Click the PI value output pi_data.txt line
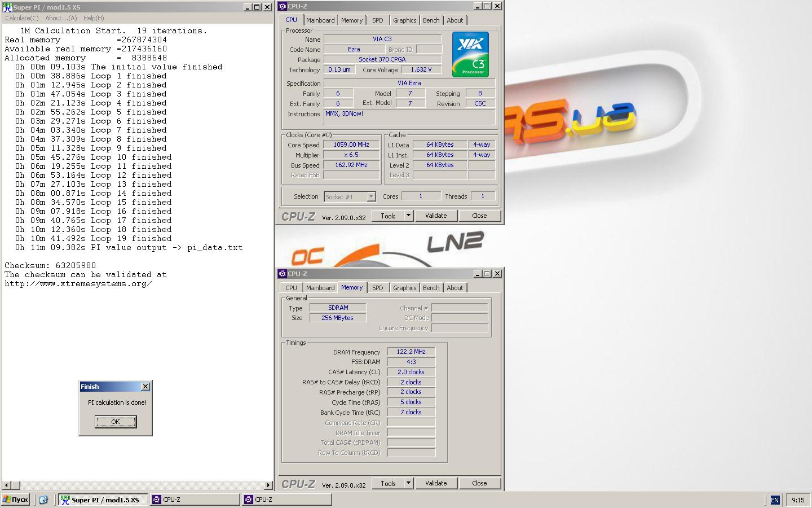Viewport: 812px width, 508px height. (x=129, y=247)
